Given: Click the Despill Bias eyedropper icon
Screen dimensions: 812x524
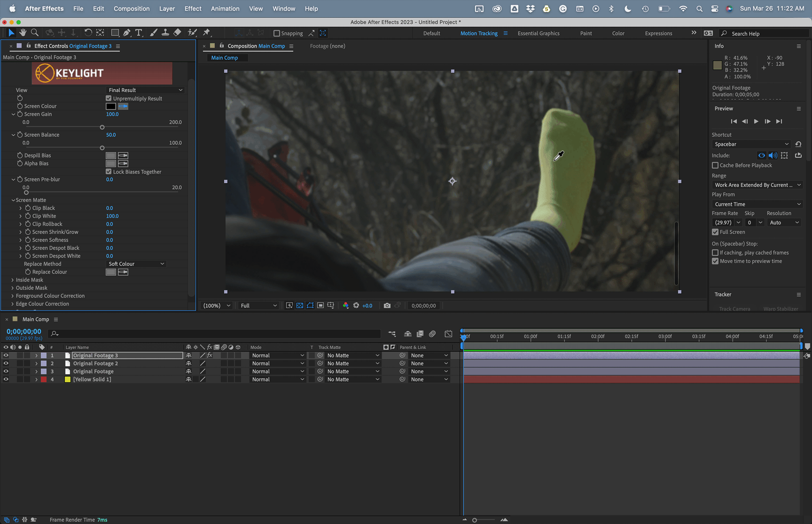Looking at the screenshot, I should 123,155.
